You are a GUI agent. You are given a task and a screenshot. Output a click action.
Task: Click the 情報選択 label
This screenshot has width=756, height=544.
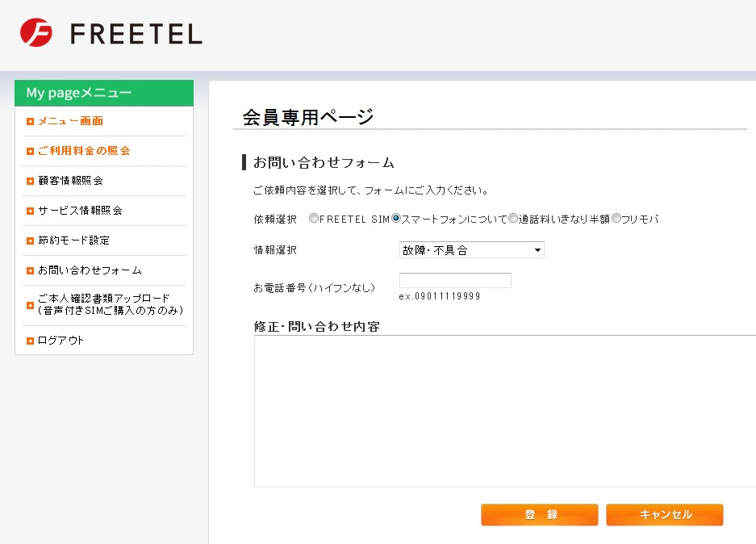275,250
